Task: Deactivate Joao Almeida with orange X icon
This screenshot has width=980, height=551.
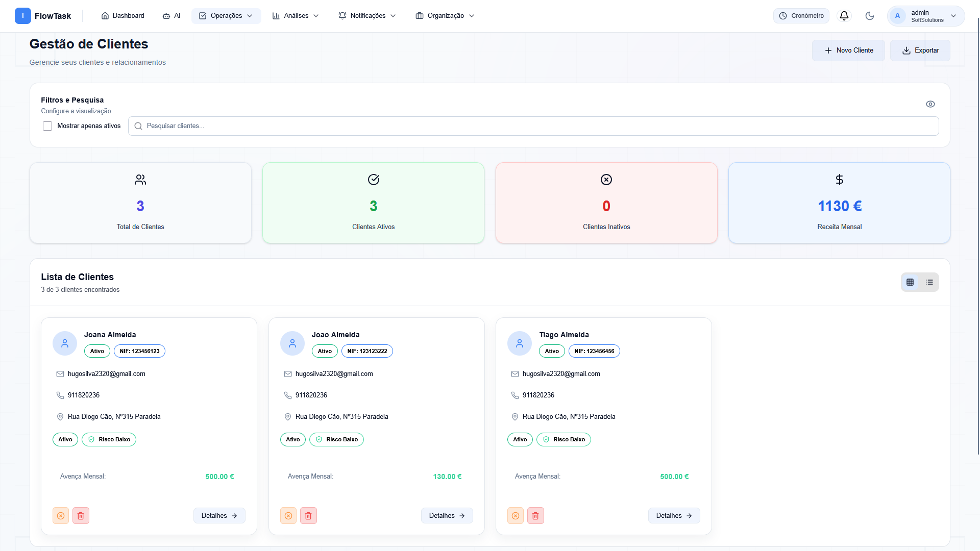Action: [x=288, y=516]
